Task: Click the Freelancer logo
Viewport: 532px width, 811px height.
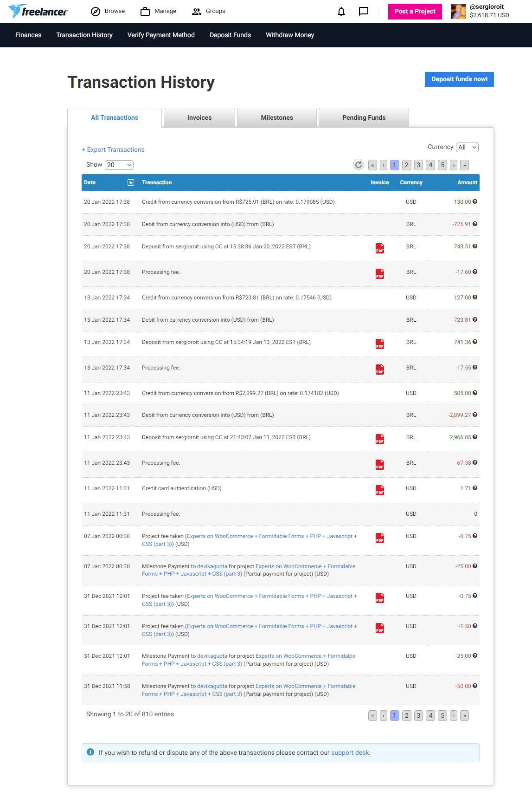Action: pos(38,11)
